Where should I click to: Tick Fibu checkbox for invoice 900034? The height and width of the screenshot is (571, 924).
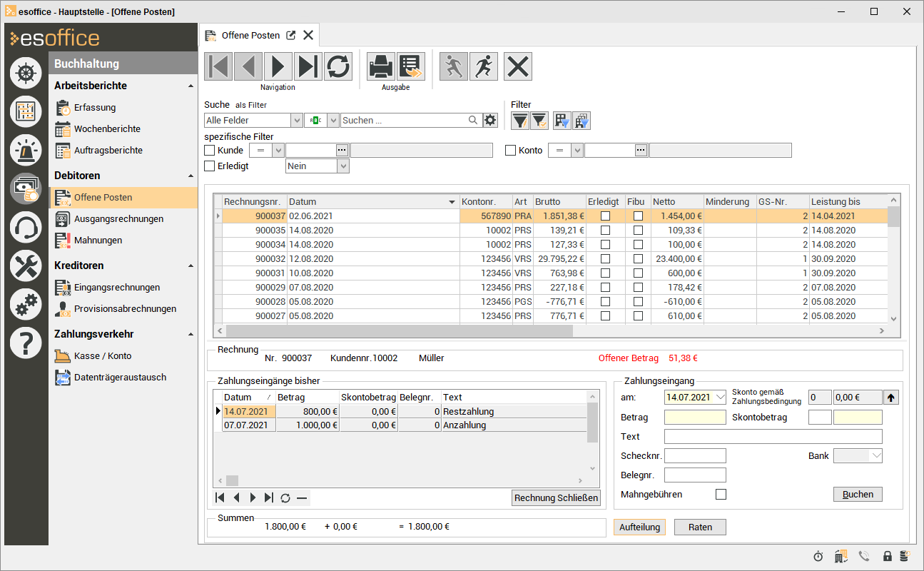tap(638, 244)
